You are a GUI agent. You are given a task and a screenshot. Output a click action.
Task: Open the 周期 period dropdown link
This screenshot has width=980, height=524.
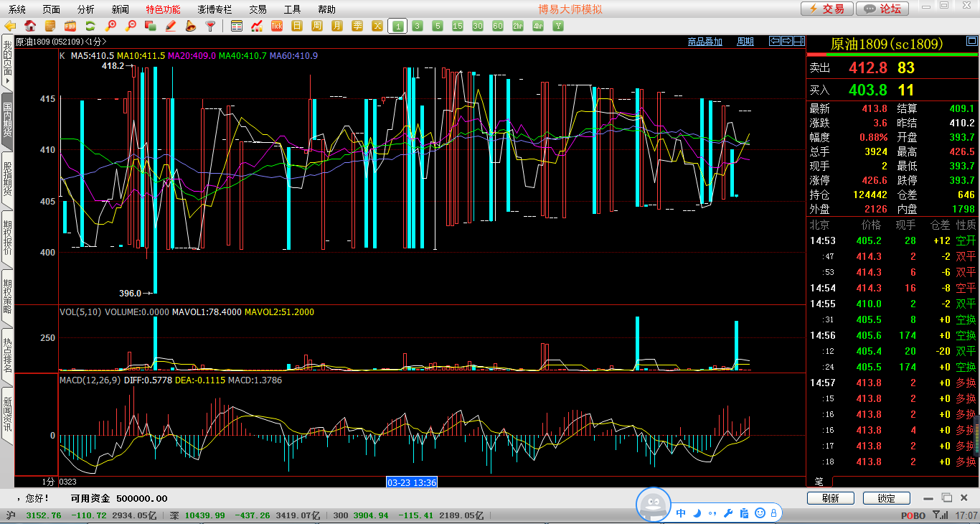point(745,42)
